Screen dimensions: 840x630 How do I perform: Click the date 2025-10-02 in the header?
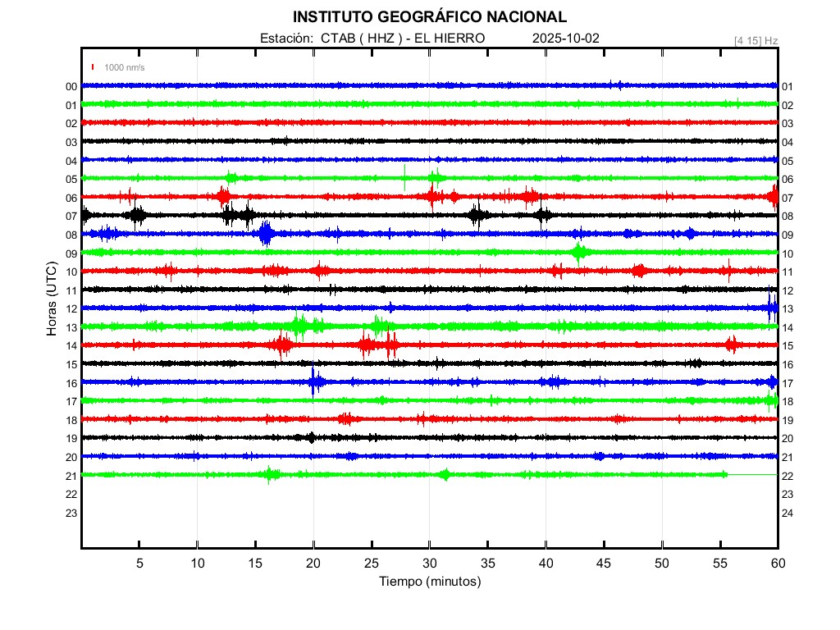tap(567, 39)
